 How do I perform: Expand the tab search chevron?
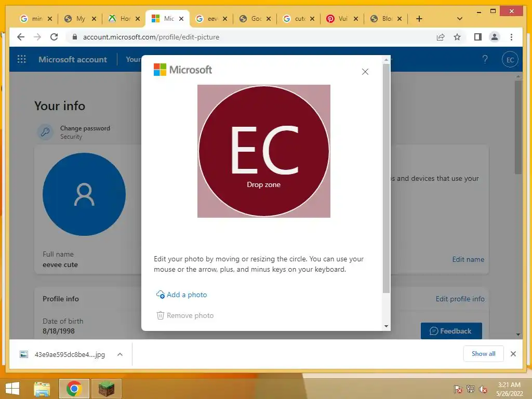[459, 19]
